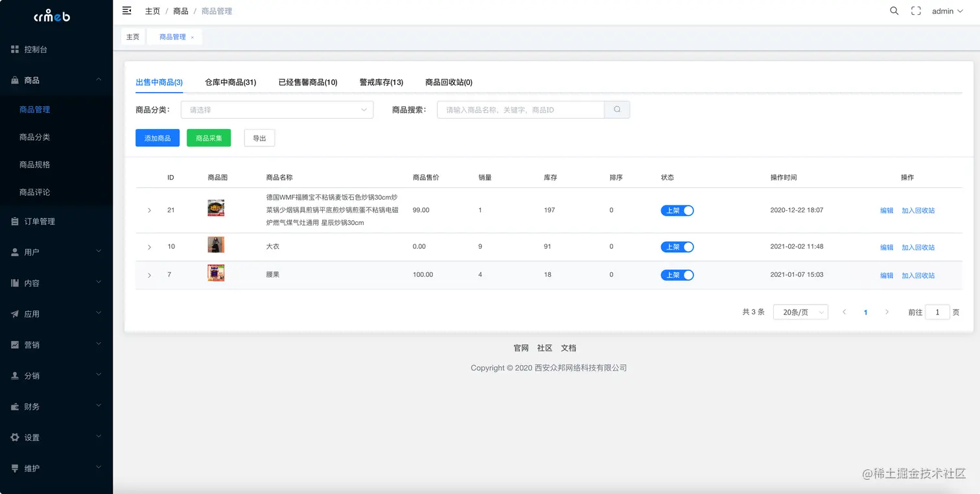This screenshot has width=980, height=494.
Task: Select the 主页 page tab
Action: pyautogui.click(x=133, y=37)
